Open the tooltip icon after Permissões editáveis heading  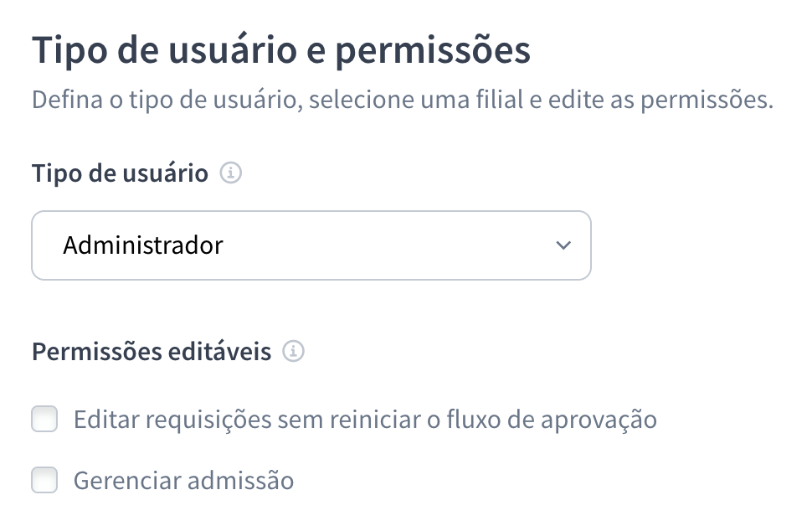tap(296, 352)
